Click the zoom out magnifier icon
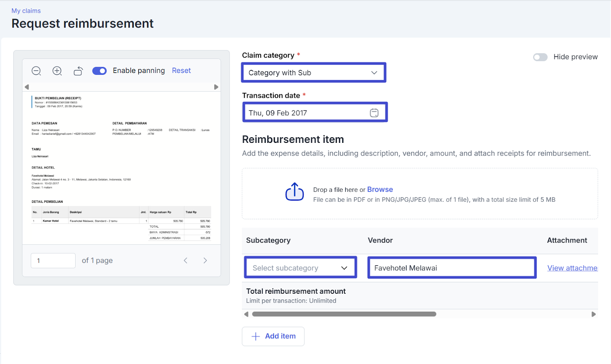 pos(36,71)
